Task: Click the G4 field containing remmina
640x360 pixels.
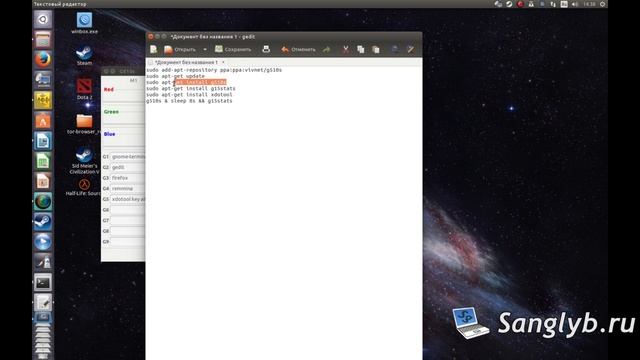Action: (x=127, y=189)
